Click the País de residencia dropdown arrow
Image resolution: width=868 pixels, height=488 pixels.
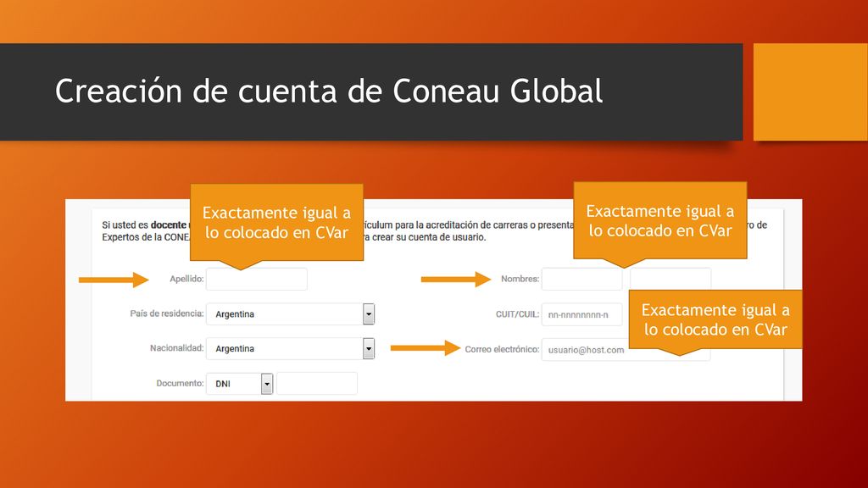point(369,314)
